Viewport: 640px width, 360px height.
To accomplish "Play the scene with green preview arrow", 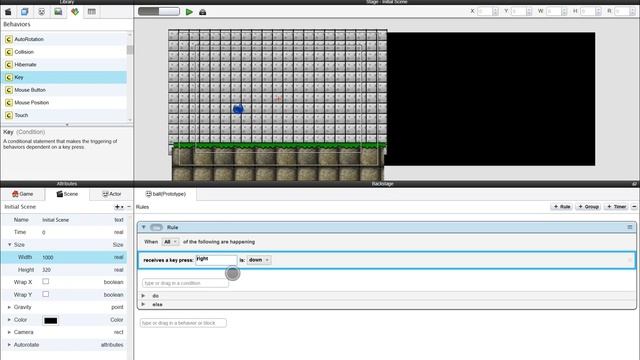I will tap(189, 12).
